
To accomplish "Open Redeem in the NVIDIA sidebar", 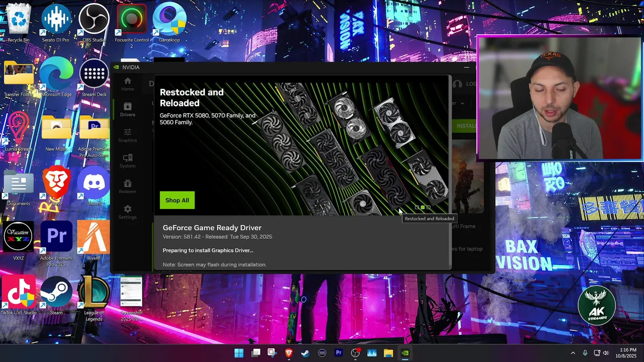I will click(x=127, y=187).
